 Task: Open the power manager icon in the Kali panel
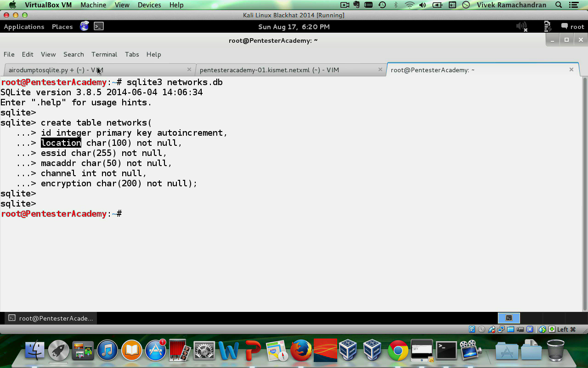click(x=547, y=27)
